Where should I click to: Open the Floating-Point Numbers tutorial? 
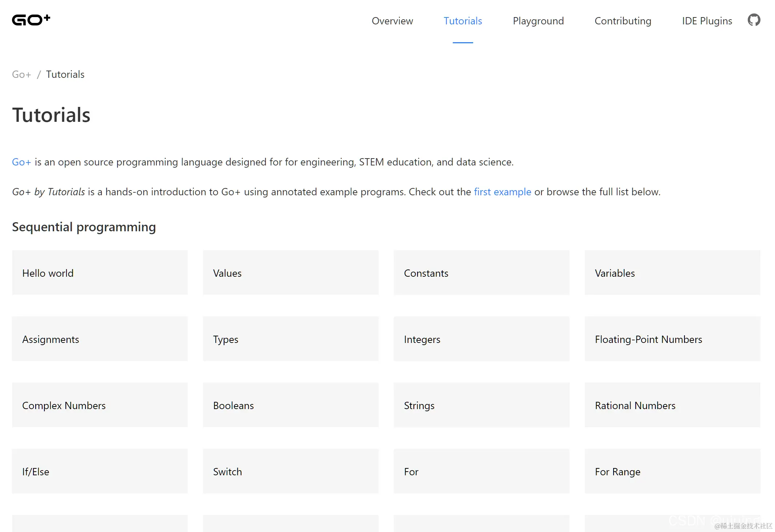tap(672, 339)
